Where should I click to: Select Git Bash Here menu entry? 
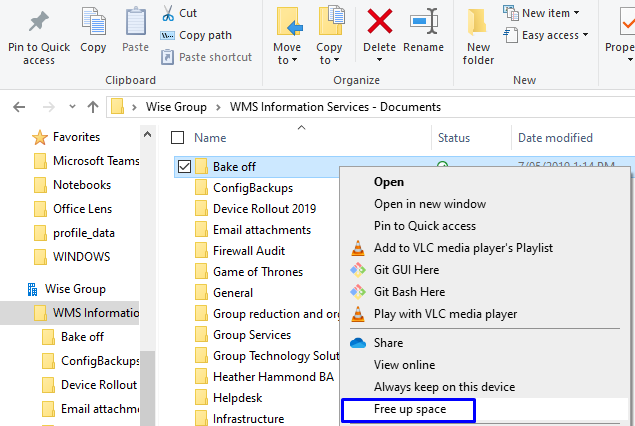pyautogui.click(x=409, y=292)
